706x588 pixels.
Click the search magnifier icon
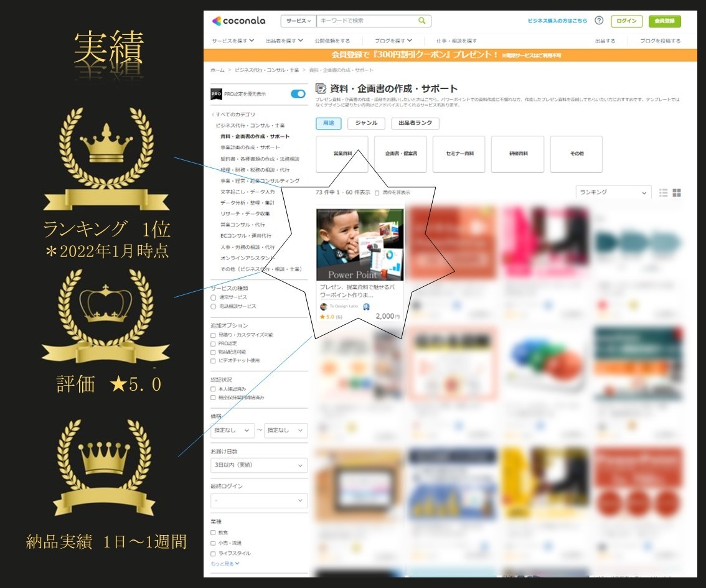pyautogui.click(x=422, y=21)
